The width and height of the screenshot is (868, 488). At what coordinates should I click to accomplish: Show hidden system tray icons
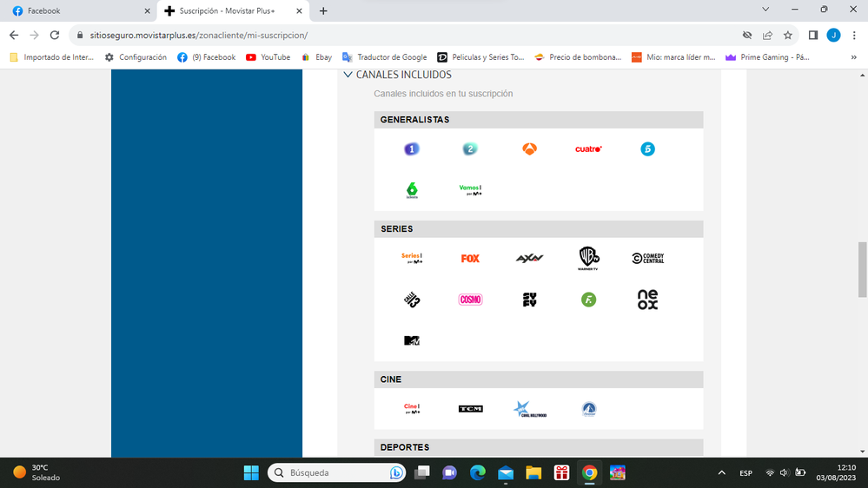point(721,472)
